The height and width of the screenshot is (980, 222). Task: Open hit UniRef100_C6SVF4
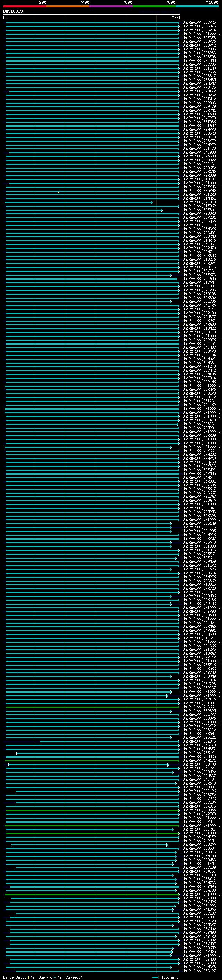click(x=199, y=30)
